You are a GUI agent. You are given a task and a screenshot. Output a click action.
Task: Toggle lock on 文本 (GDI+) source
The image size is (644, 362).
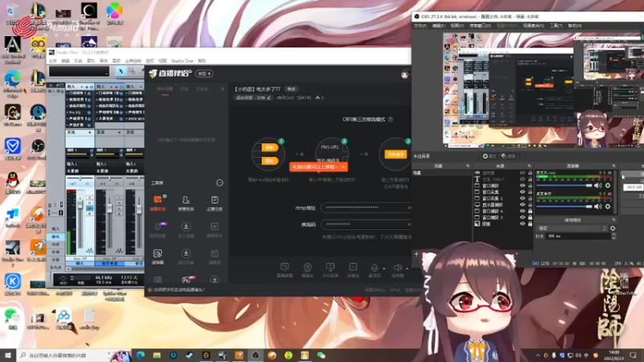tap(530, 179)
